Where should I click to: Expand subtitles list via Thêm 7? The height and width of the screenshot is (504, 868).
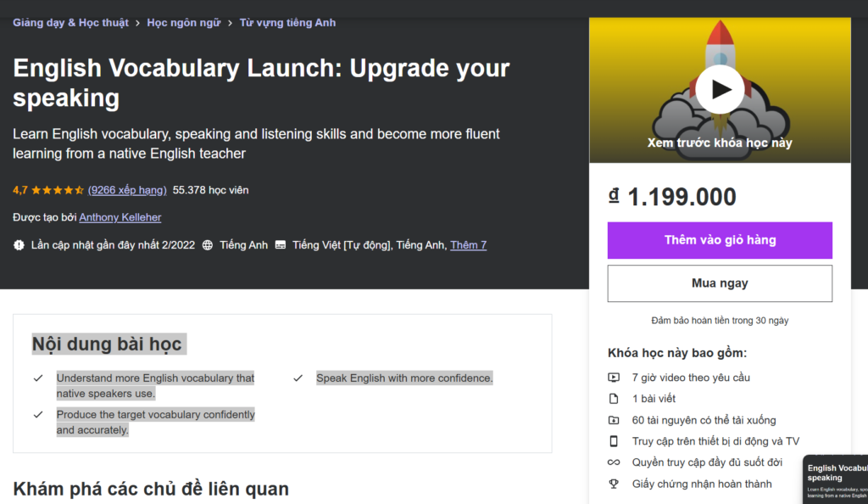(468, 245)
